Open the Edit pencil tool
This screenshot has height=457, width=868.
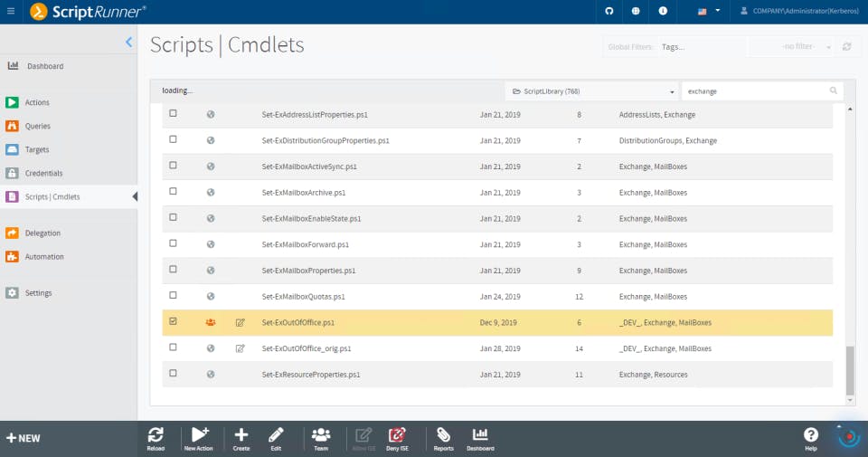point(276,435)
